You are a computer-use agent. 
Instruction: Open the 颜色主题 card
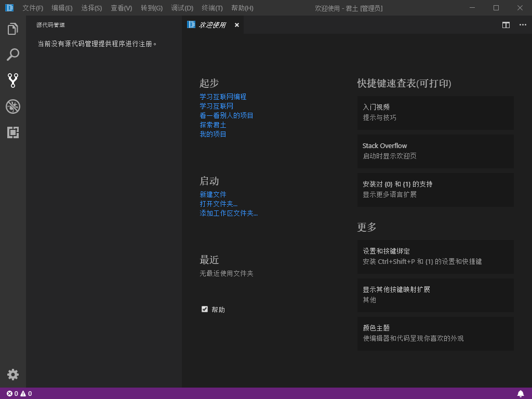pyautogui.click(x=435, y=334)
